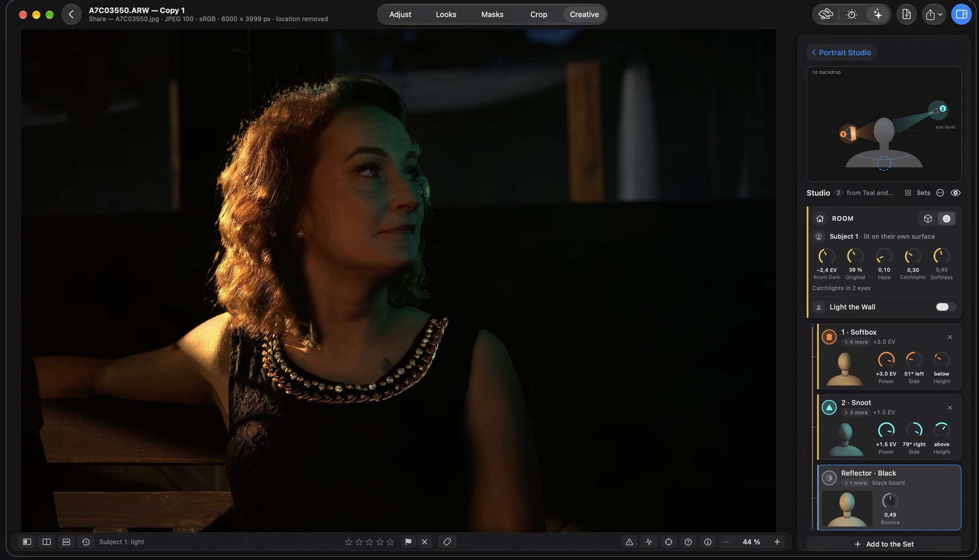Click the help question mark icon

point(688,542)
